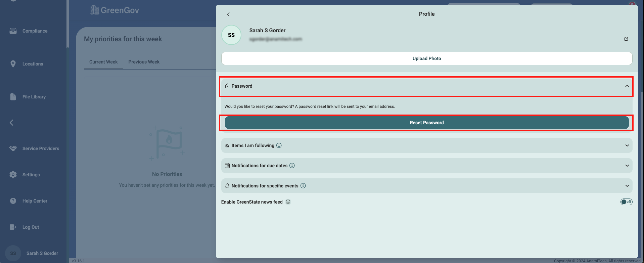
Task: Expand Notifications for due dates section
Action: point(627,166)
